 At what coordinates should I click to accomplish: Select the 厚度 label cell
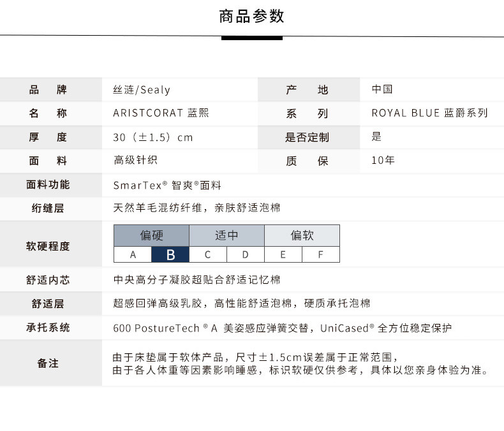pyautogui.click(x=51, y=137)
